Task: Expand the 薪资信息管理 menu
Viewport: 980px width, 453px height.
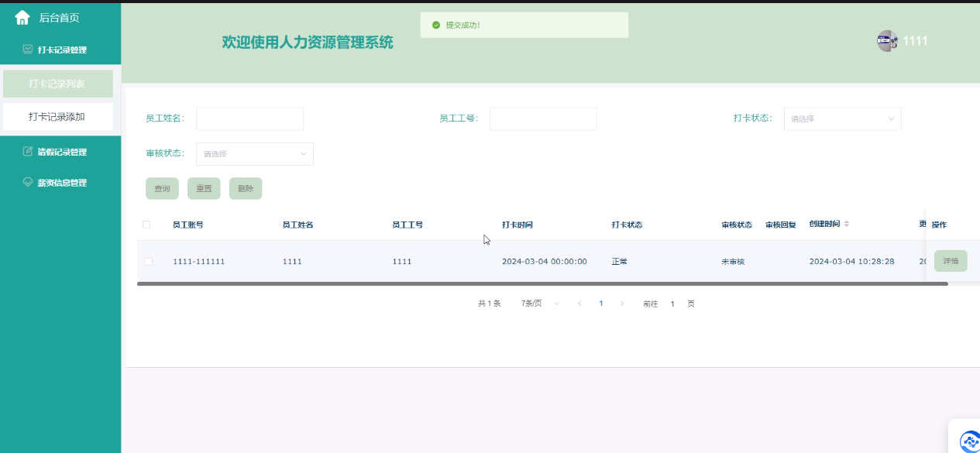Action: pos(60,183)
